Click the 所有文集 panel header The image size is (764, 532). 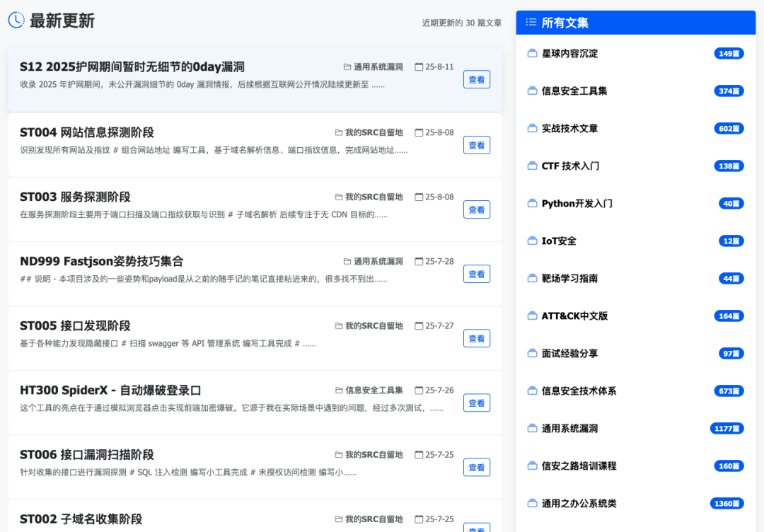point(636,23)
